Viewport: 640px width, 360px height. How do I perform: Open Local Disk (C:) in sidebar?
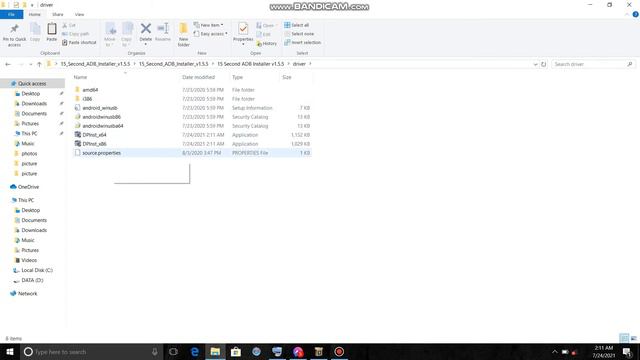(x=37, y=270)
